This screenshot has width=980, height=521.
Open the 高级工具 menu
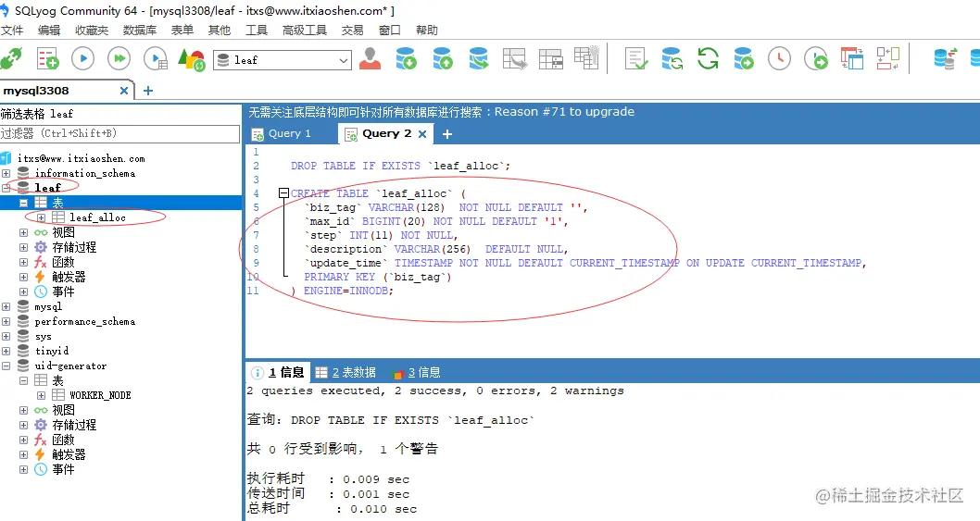point(305,30)
